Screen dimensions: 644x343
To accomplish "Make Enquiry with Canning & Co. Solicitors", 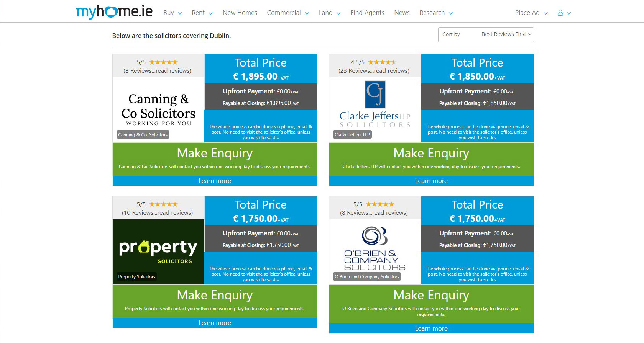I will tap(215, 159).
